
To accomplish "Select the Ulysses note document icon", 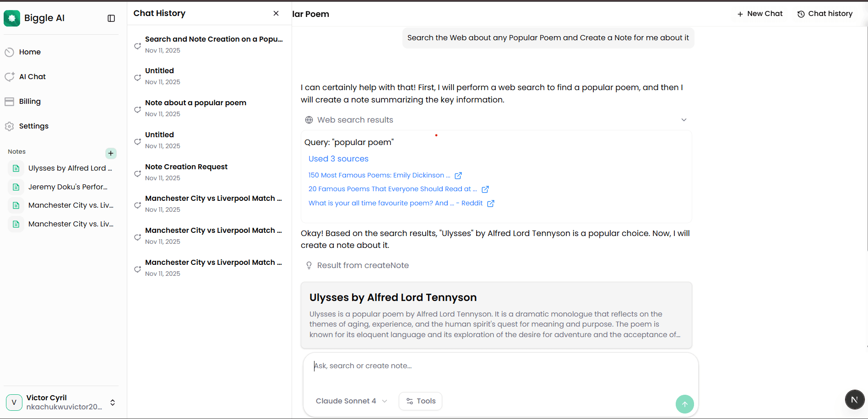I will 16,168.
